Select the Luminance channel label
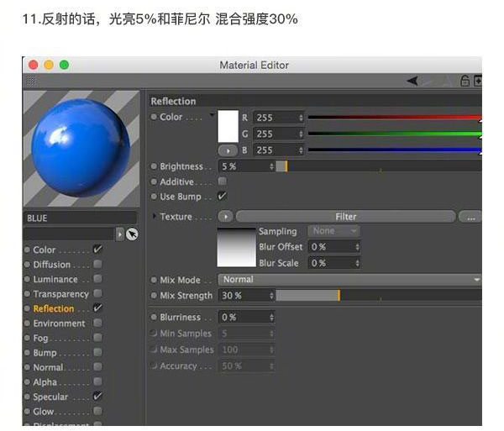 click(x=55, y=279)
